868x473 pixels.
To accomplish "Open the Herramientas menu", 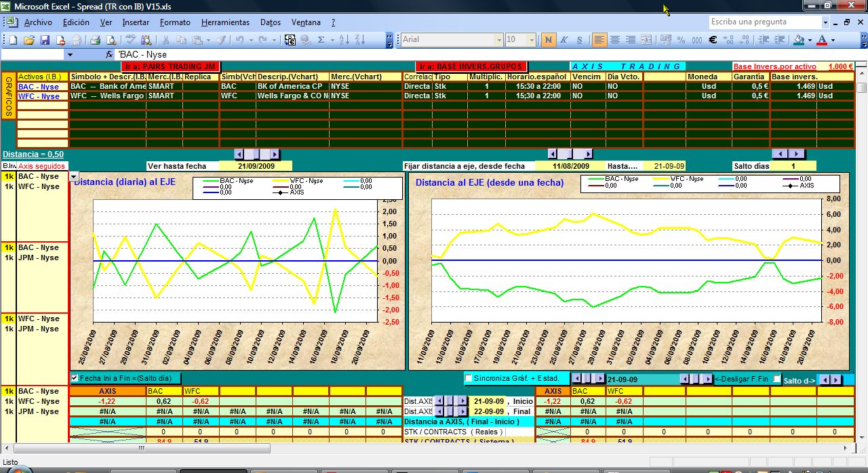I will (x=225, y=22).
